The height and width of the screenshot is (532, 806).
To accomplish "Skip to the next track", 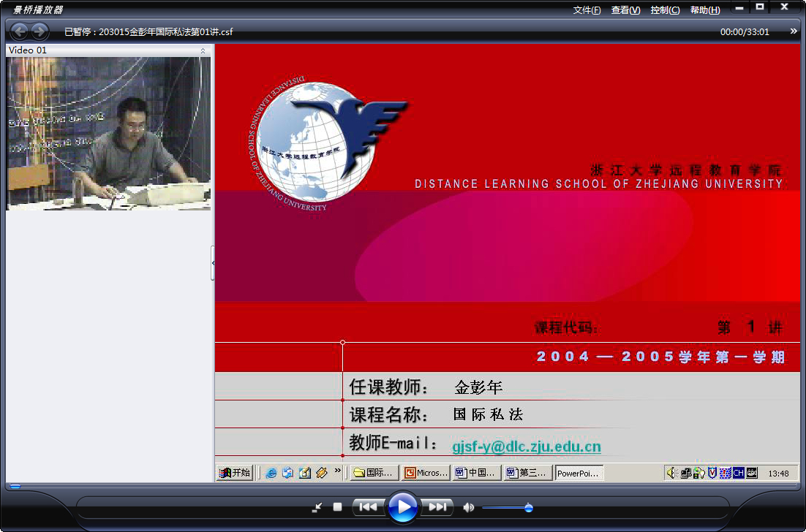I will [438, 507].
